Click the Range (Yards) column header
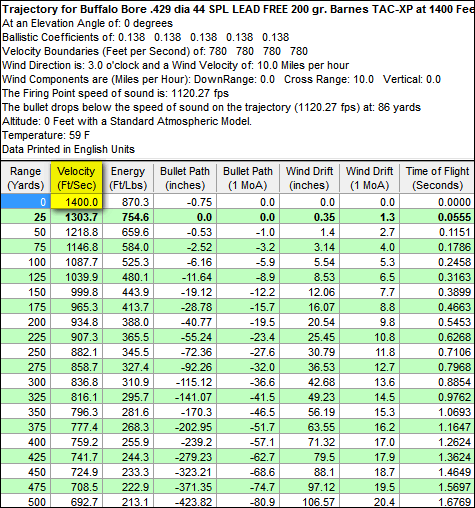 tap(25, 178)
